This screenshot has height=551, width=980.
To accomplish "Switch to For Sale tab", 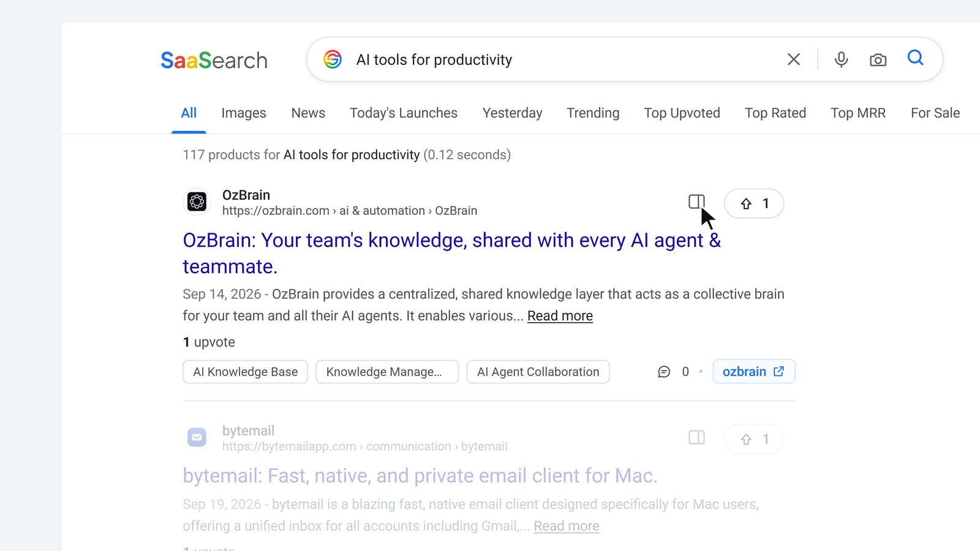I will (x=935, y=113).
